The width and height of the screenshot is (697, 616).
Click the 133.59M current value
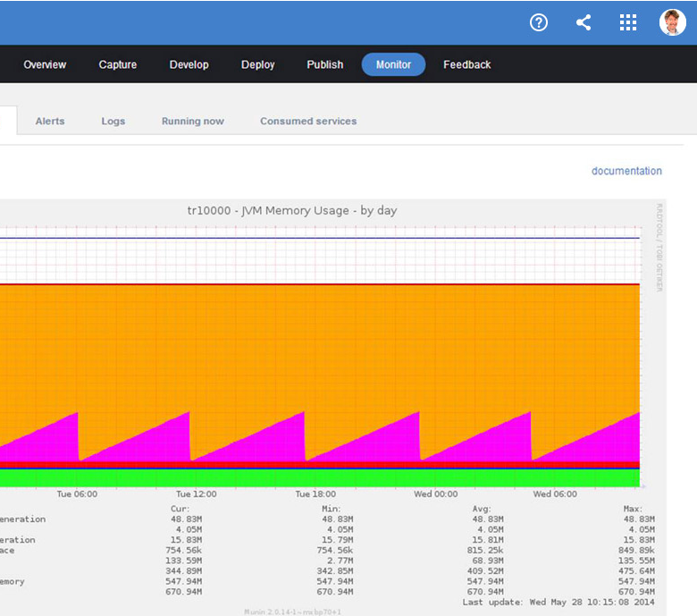(183, 561)
